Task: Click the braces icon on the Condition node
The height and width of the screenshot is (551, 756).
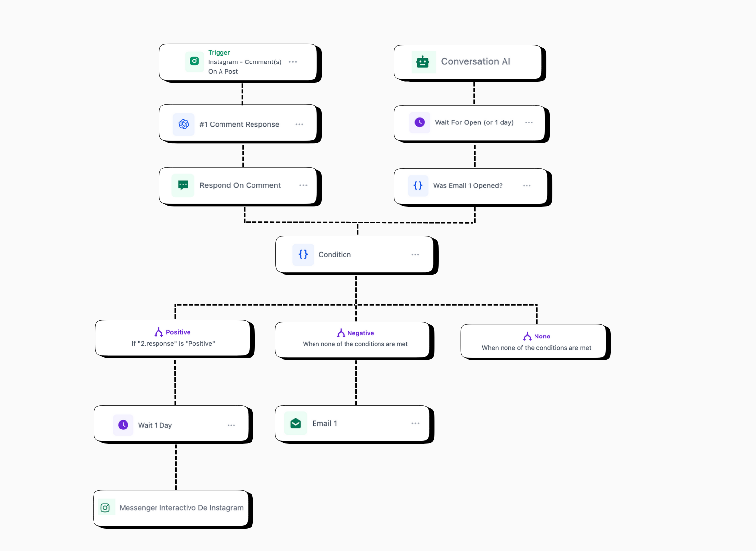Action: point(303,254)
